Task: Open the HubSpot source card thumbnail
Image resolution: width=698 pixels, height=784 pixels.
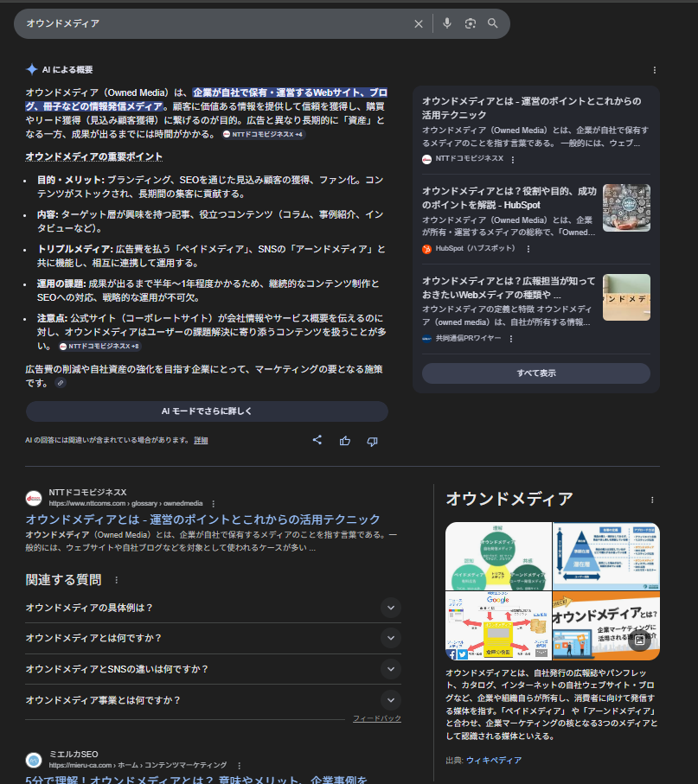Action: pos(626,207)
